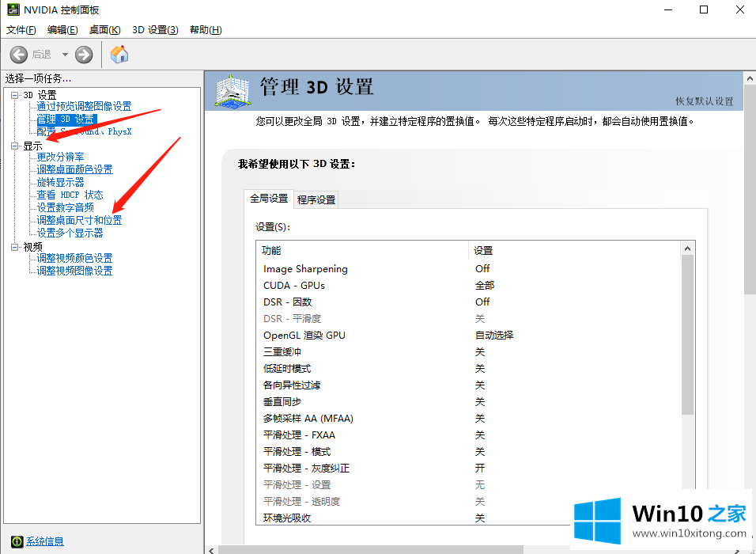Select the CUDA - GPUs row
The width and height of the screenshot is (756, 554).
tap(468, 285)
